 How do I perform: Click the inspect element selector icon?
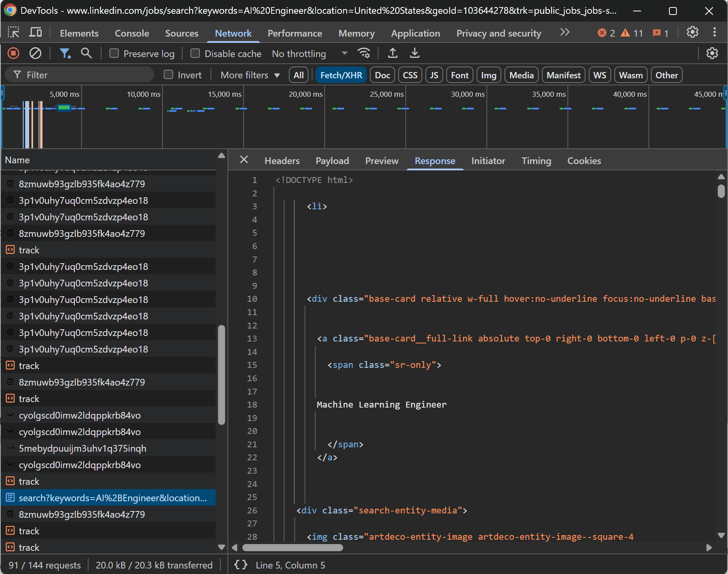(x=13, y=33)
